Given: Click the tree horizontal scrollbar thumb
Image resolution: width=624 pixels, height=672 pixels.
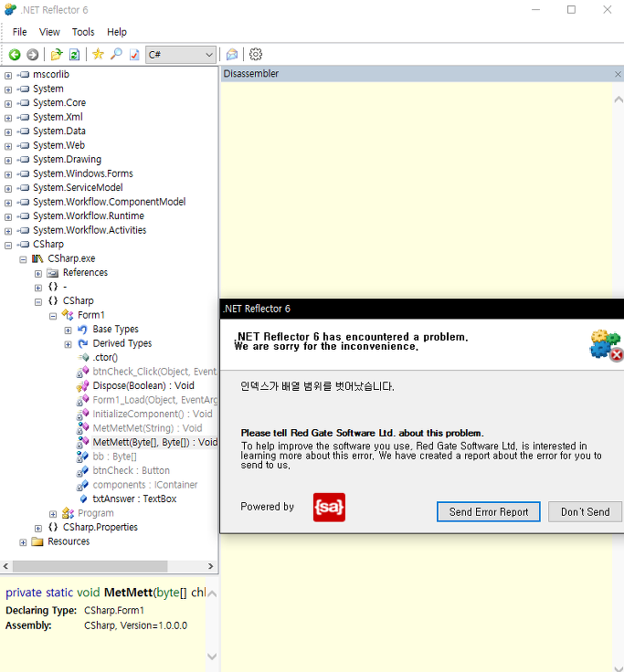Looking at the screenshot, I should pos(90,566).
